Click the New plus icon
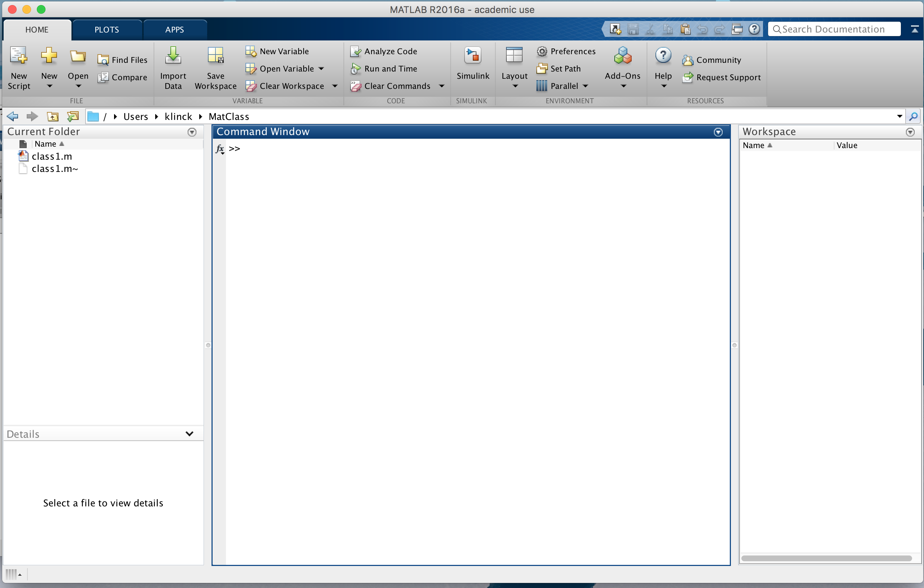924x588 pixels. coord(49,56)
